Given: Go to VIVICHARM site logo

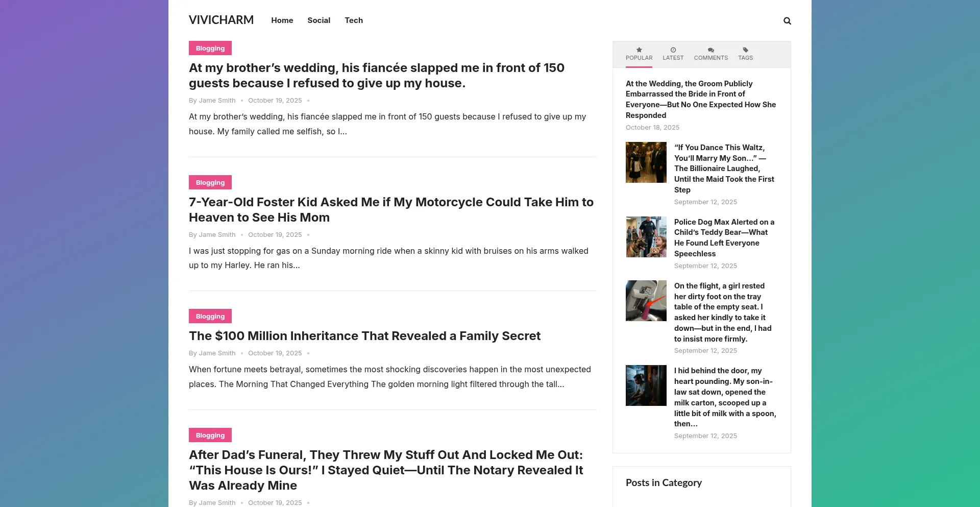Looking at the screenshot, I should (x=221, y=20).
